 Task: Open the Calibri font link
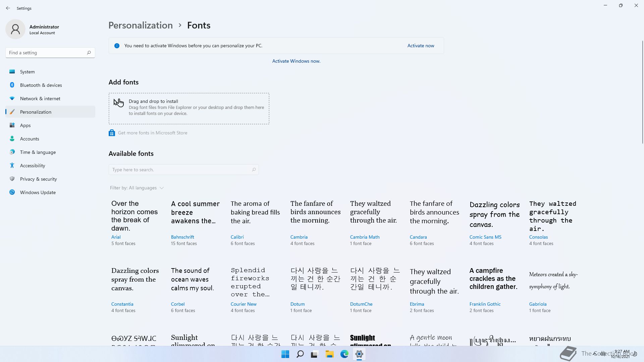point(237,237)
